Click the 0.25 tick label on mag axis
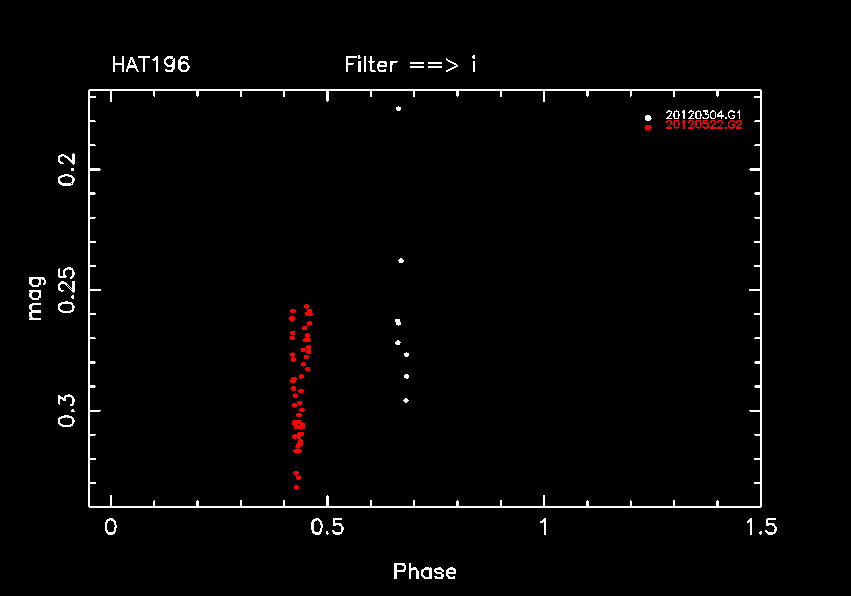851x596 pixels. pyautogui.click(x=67, y=290)
